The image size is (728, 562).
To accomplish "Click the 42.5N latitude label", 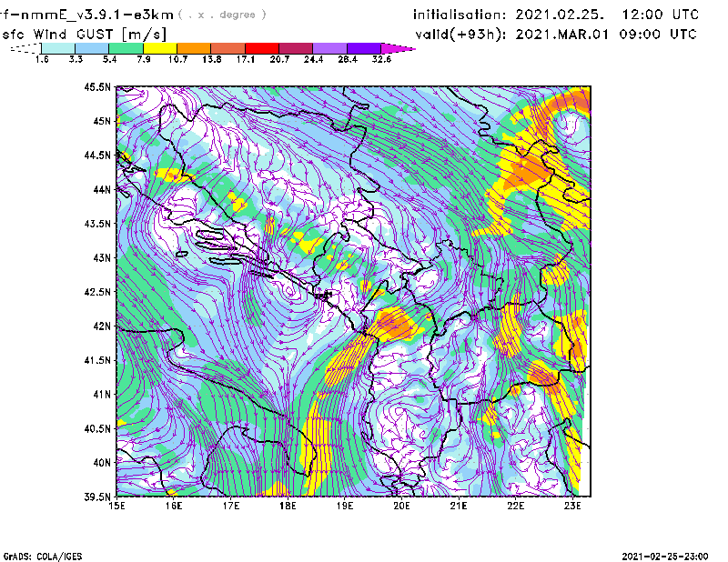I will (x=97, y=292).
